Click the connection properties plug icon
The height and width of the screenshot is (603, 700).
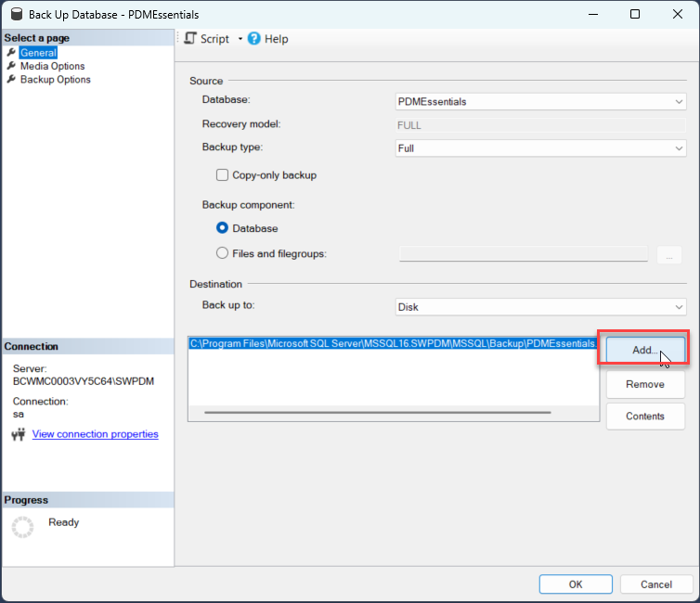coord(19,434)
